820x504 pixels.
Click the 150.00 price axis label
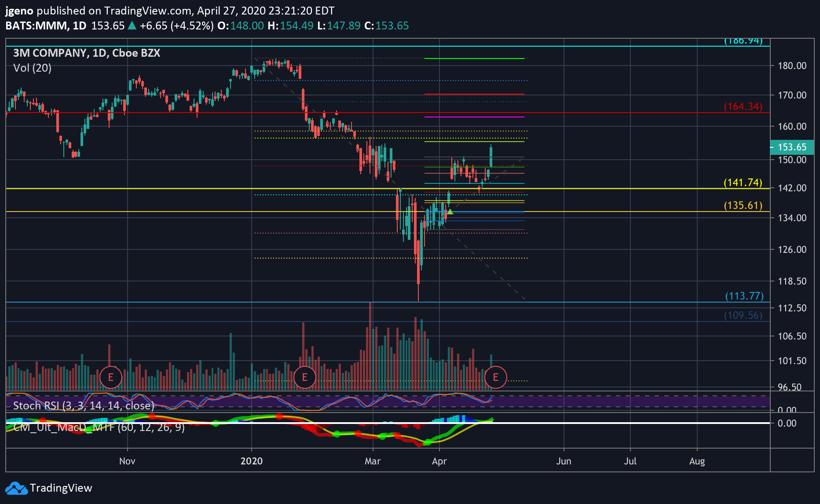(x=792, y=160)
